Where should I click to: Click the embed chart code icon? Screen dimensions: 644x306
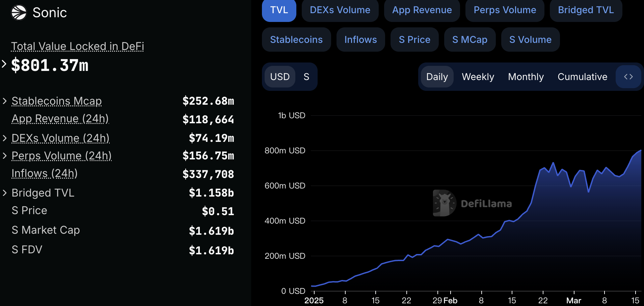pos(628,77)
